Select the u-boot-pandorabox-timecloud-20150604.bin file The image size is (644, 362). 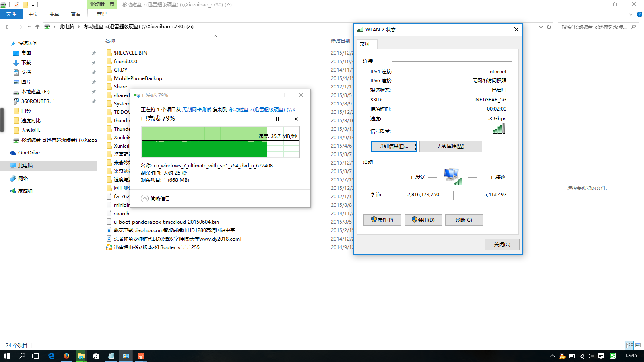(166, 222)
